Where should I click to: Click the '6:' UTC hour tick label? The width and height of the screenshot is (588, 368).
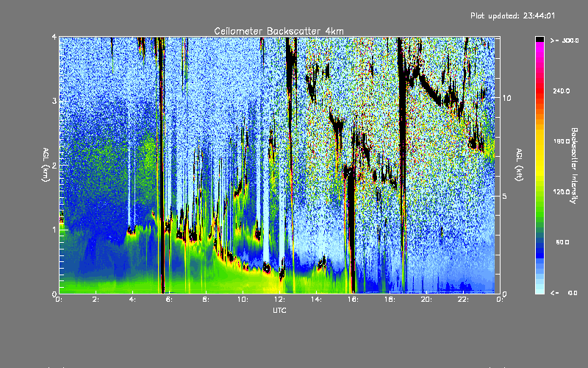(x=169, y=300)
